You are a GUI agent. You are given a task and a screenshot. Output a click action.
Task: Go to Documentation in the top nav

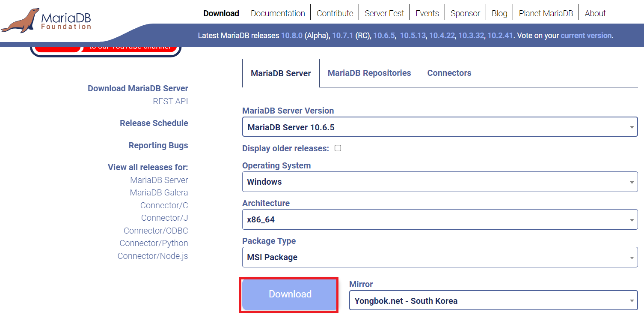278,13
